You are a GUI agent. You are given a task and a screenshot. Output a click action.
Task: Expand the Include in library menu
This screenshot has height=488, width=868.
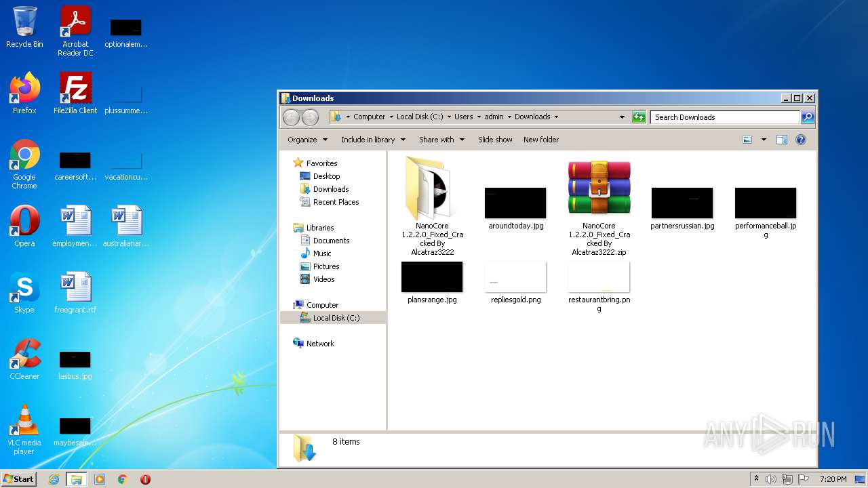tap(373, 140)
